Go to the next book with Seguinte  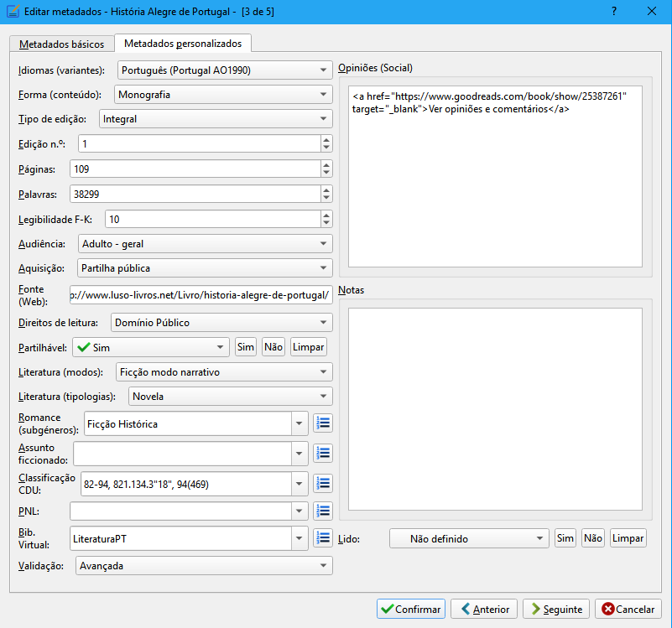point(556,609)
